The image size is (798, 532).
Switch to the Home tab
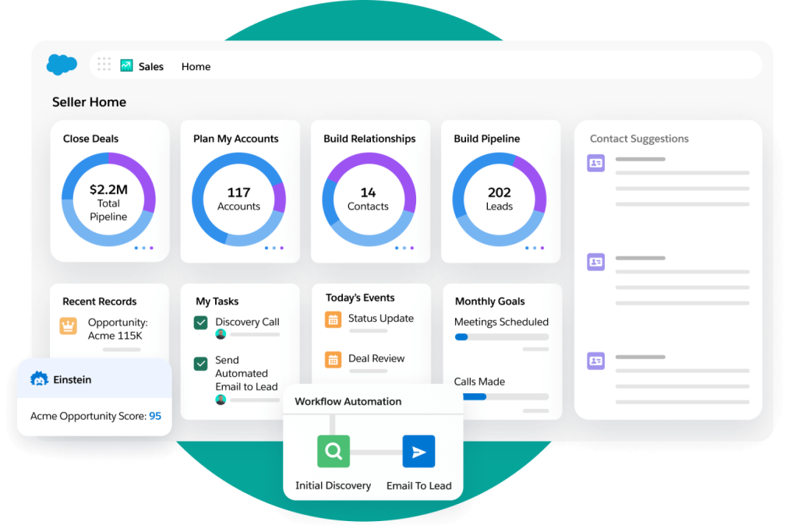tap(196, 66)
